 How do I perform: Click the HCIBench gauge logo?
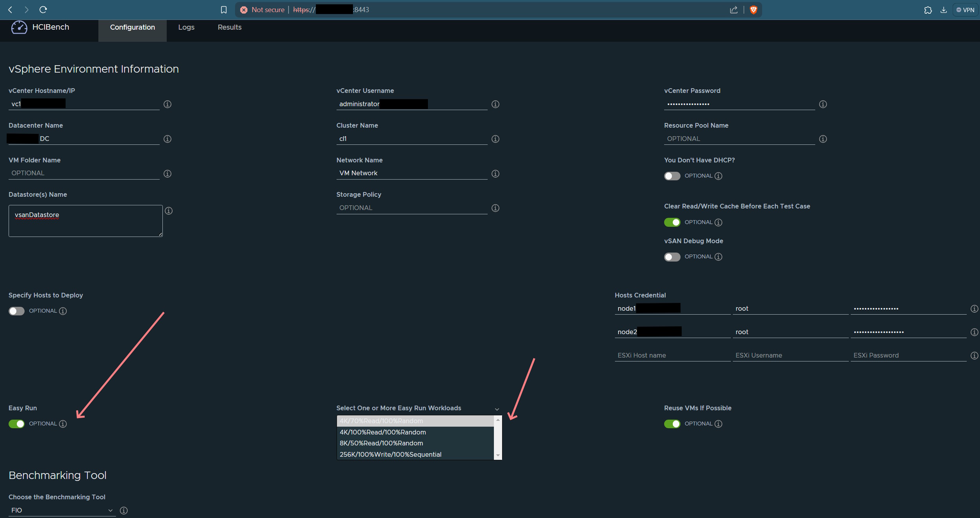pyautogui.click(x=19, y=27)
